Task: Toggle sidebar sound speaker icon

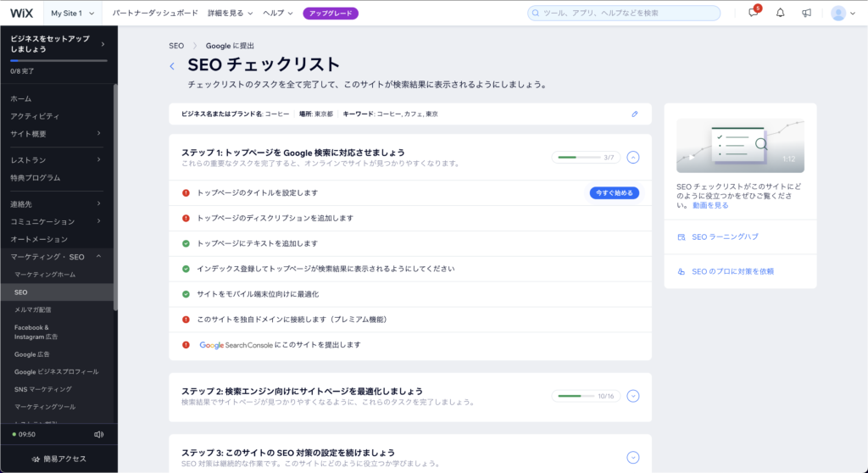Action: [98, 434]
